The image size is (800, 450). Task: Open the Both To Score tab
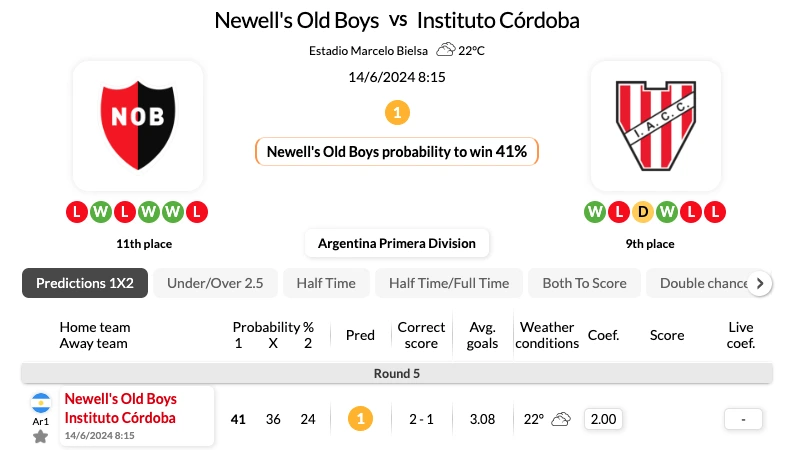tap(584, 283)
